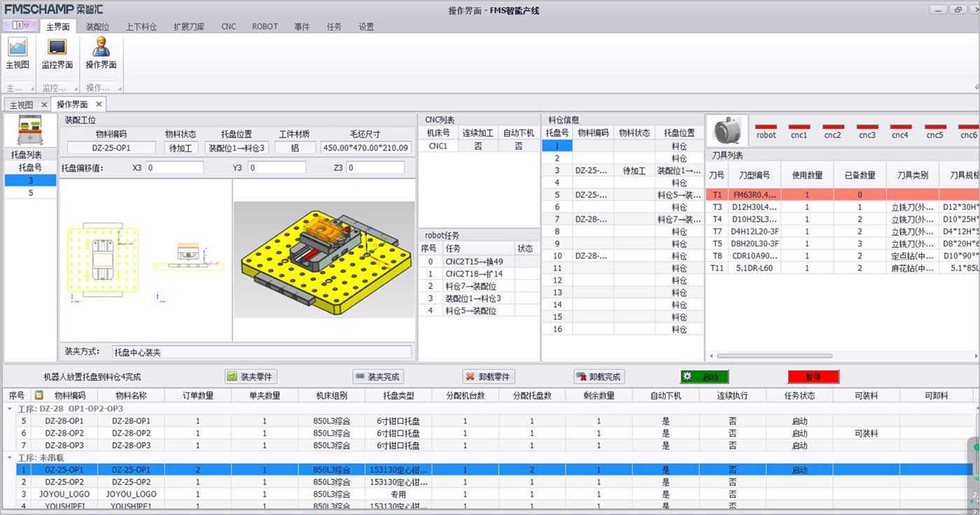Click the green 启动 start button
Viewport: 980px width, 515px height.
[x=704, y=376]
